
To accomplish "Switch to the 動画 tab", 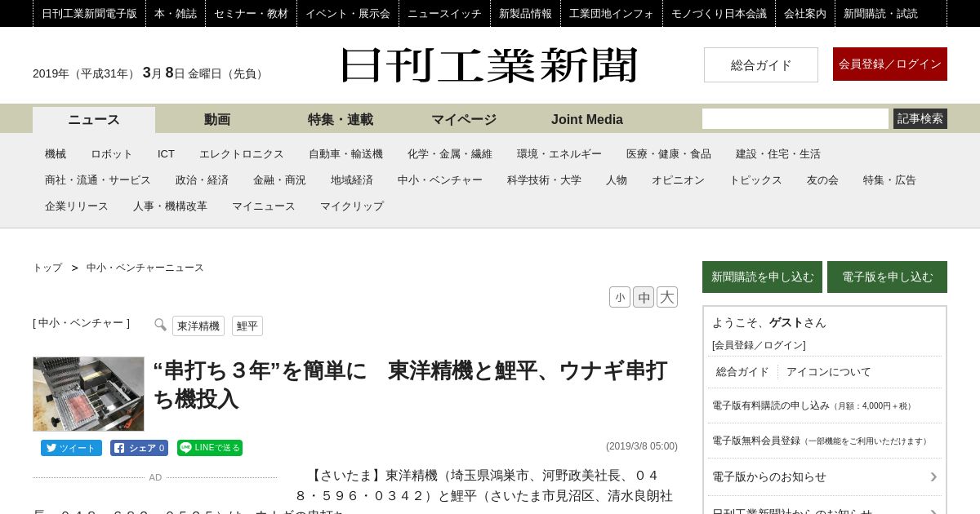I will pyautogui.click(x=217, y=119).
